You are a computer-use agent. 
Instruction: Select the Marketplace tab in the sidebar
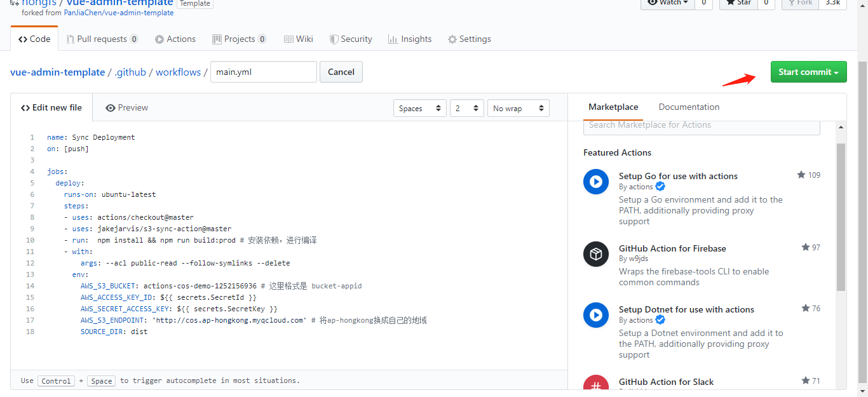tap(613, 107)
